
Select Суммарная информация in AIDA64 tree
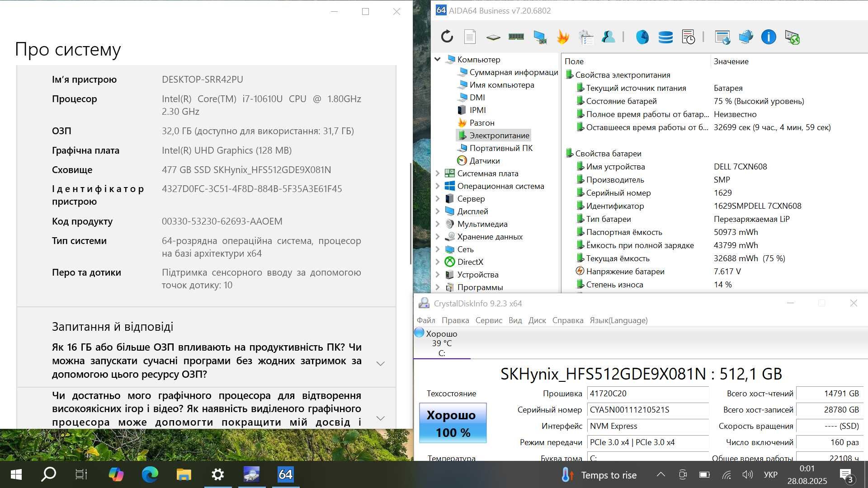coord(514,72)
